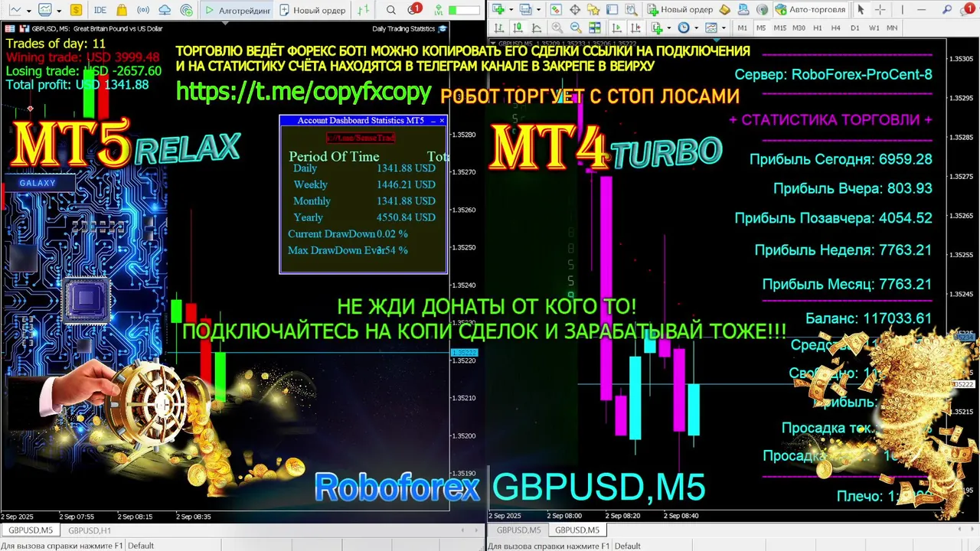Open the MT4 search magnifier icon

click(946, 10)
